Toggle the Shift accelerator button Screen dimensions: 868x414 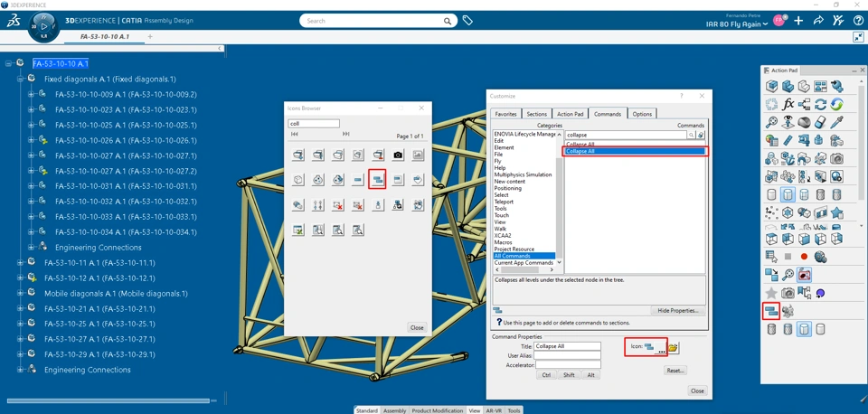point(569,375)
